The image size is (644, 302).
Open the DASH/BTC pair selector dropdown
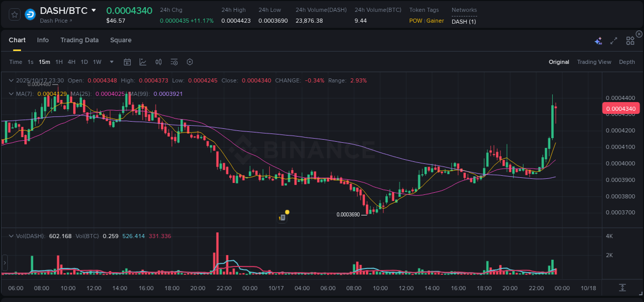click(93, 10)
